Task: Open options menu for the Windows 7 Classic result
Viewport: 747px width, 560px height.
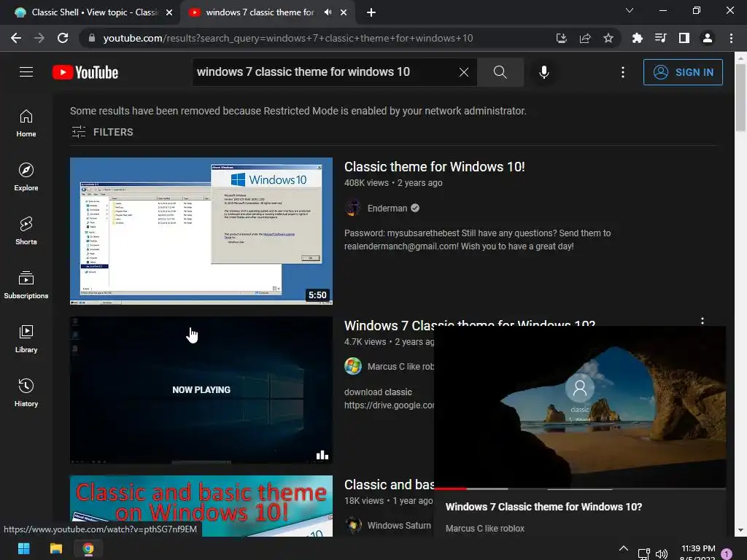Action: 703,321
